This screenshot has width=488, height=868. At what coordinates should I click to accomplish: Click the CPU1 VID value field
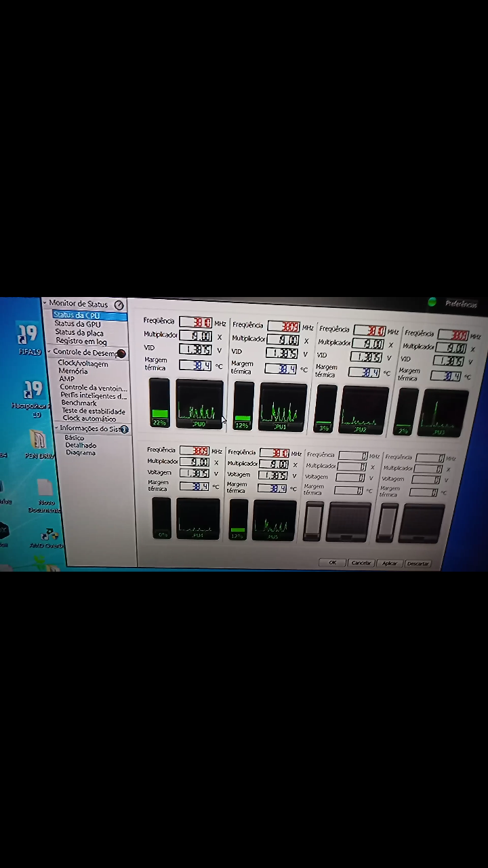[x=281, y=353]
